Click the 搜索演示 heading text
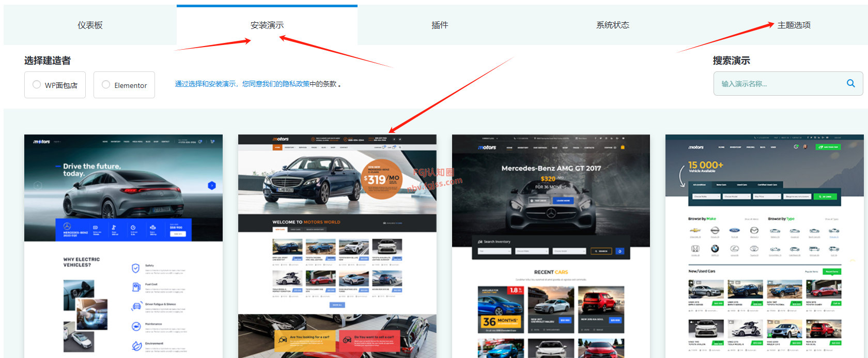This screenshot has height=358, width=868. [x=732, y=61]
